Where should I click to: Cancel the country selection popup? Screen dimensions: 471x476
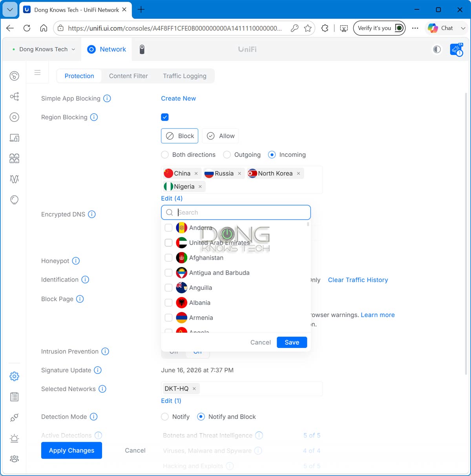261,342
